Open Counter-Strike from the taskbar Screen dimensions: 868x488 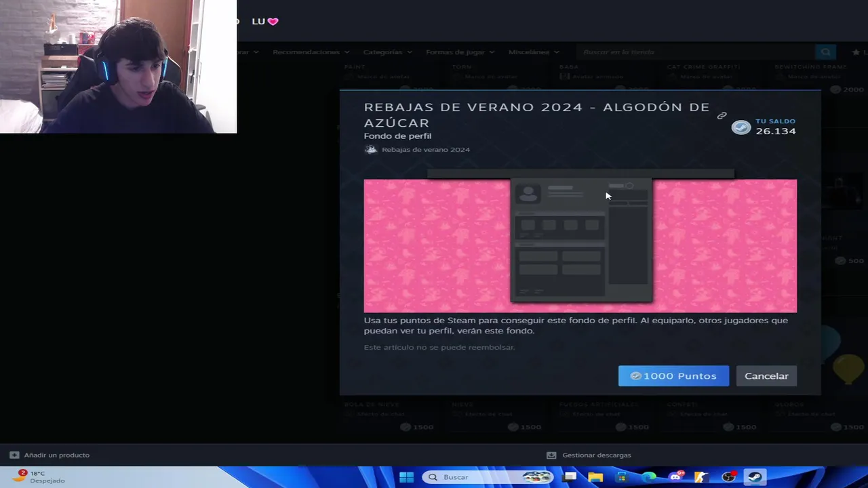tap(701, 477)
